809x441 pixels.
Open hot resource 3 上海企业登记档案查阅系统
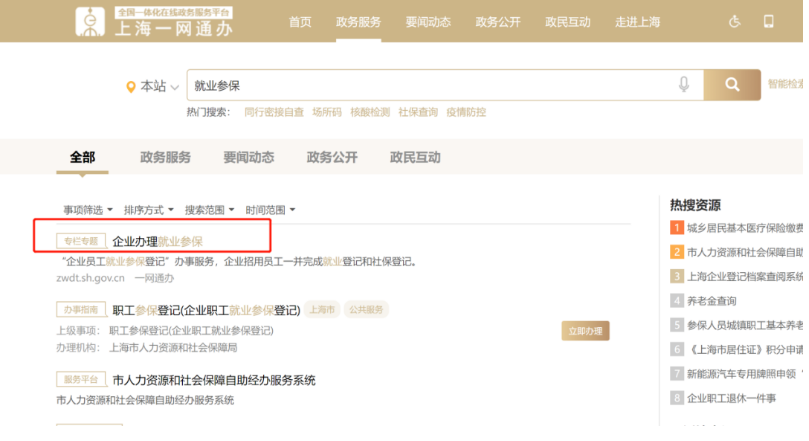(x=737, y=276)
